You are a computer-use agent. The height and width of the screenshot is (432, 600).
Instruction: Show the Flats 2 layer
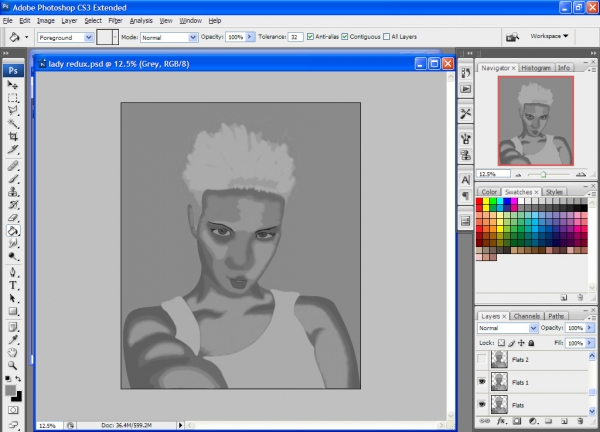coord(482,359)
